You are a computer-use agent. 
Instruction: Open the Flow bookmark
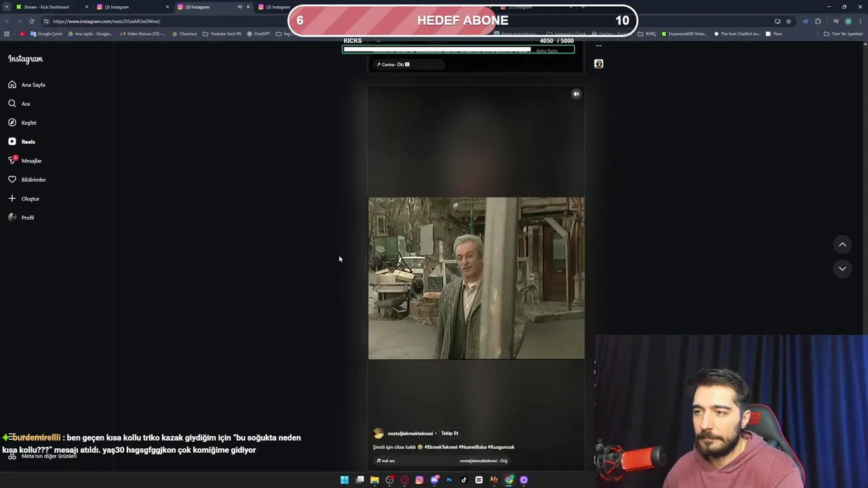click(773, 34)
